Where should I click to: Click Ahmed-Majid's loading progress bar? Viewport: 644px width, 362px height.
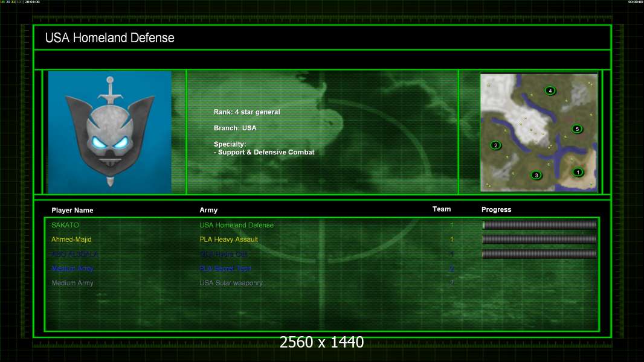[539, 240]
